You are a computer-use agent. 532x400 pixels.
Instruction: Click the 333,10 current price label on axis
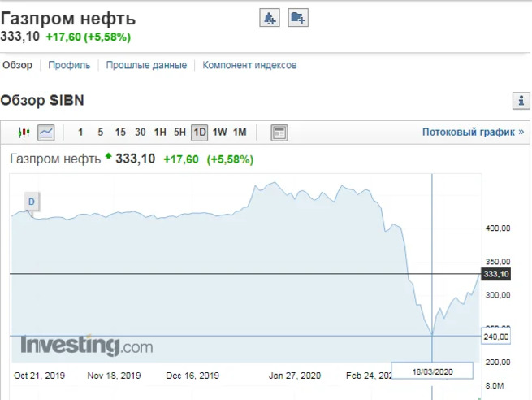496,274
